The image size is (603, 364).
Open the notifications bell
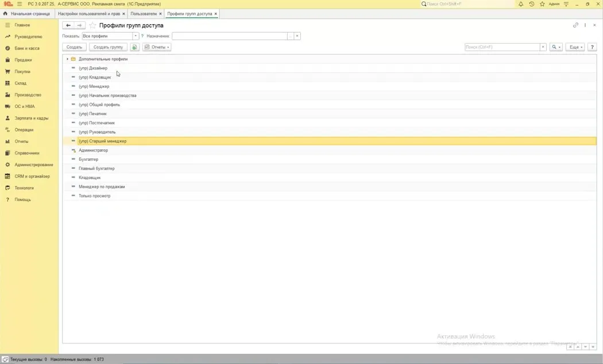521,4
